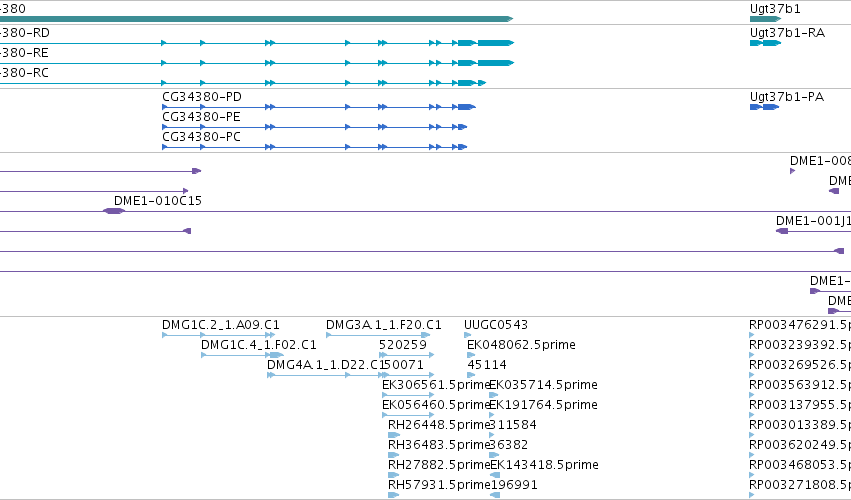Open the EK035714.5prime label
The image size is (851, 500).
pyautogui.click(x=544, y=385)
